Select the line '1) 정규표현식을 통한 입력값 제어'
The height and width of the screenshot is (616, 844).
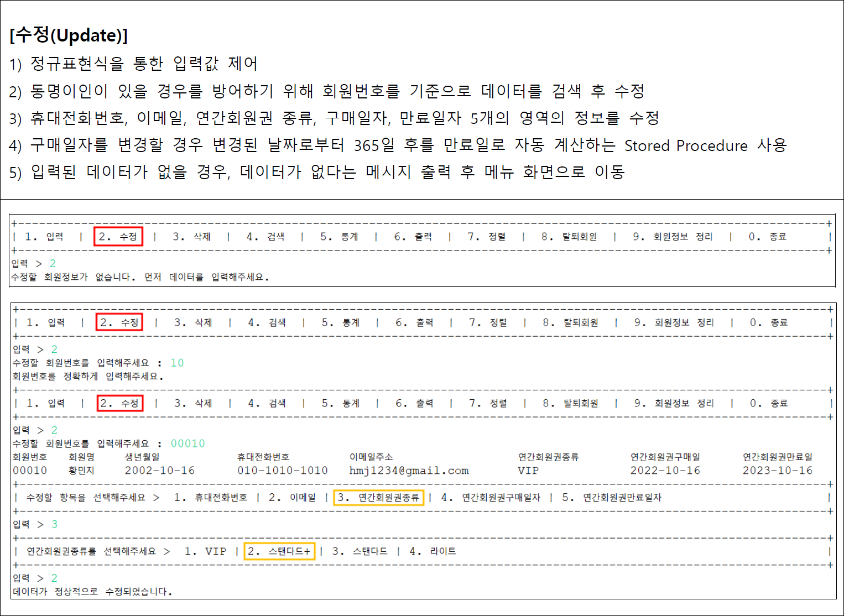[133, 64]
